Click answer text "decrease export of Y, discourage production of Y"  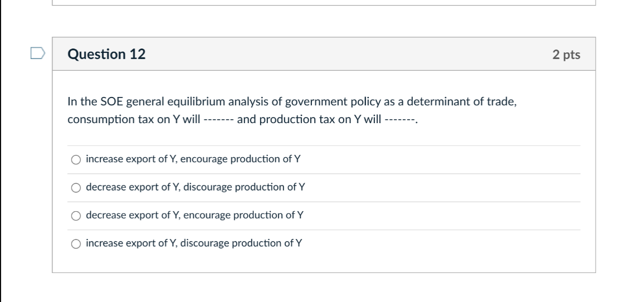[196, 187]
